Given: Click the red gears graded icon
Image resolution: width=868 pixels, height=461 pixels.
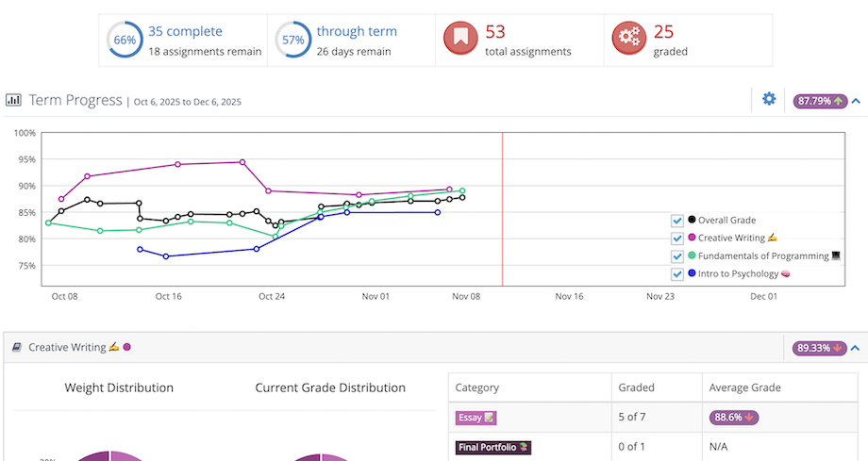Looking at the screenshot, I should coord(627,40).
